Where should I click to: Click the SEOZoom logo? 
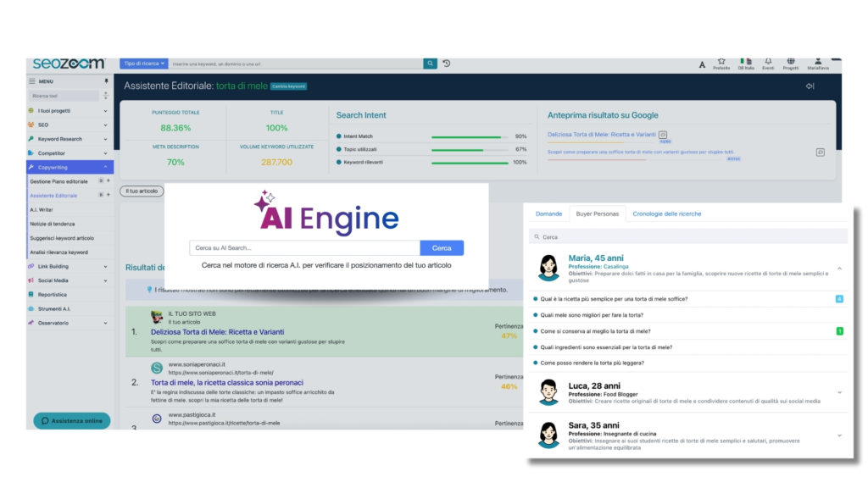(69, 64)
